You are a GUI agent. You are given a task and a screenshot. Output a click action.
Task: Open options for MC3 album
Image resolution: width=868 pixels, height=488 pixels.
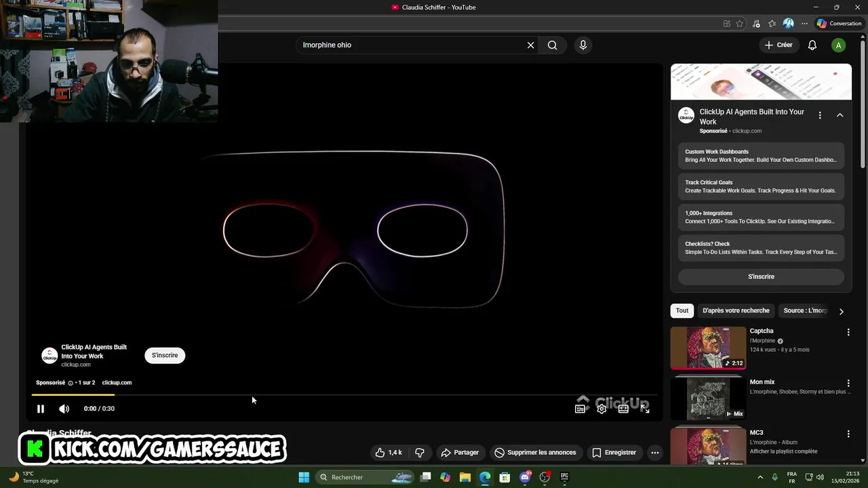pos(848,434)
